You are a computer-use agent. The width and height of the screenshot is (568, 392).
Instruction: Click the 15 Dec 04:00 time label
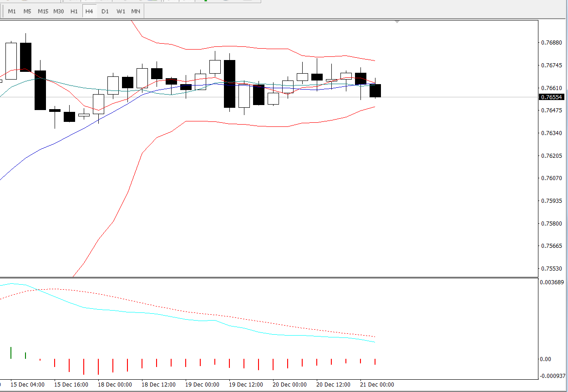point(28,385)
